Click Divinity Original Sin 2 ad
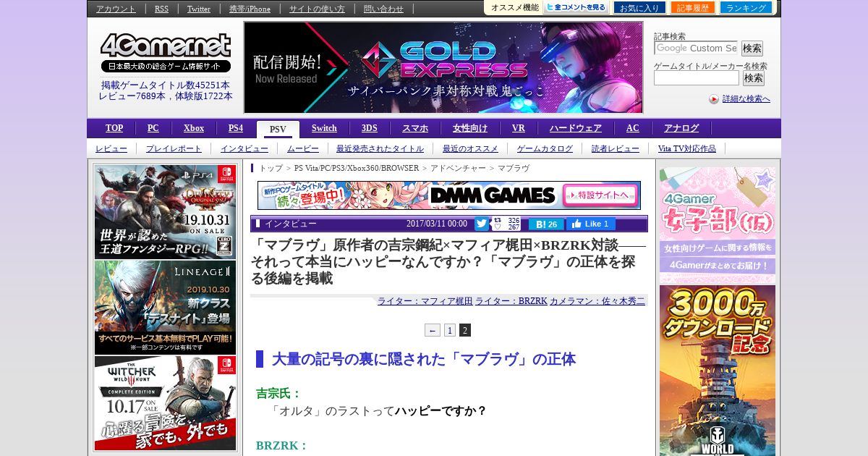868x456 pixels. (x=166, y=212)
